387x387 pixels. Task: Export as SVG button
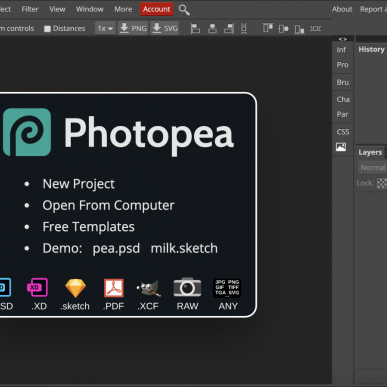[x=165, y=28]
